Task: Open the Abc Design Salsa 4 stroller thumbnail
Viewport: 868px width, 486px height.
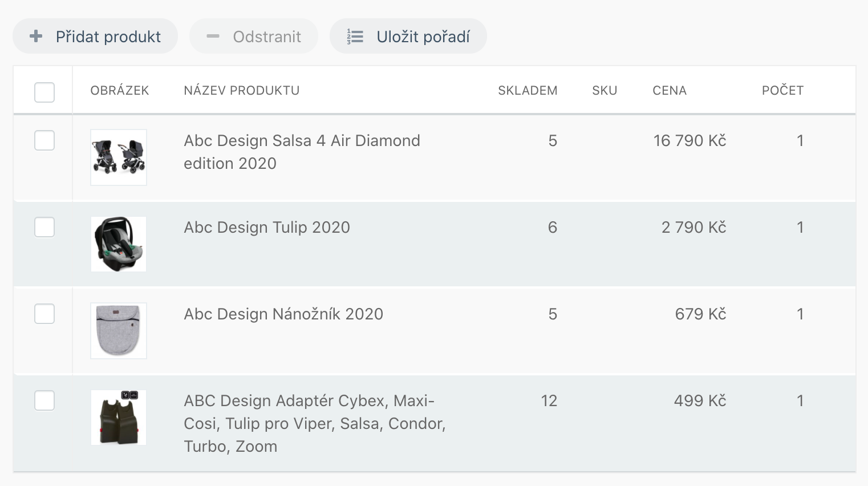Action: 119,157
